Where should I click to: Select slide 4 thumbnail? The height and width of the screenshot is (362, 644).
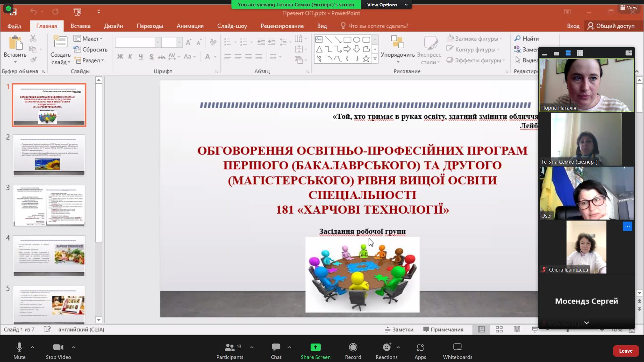coord(49,256)
